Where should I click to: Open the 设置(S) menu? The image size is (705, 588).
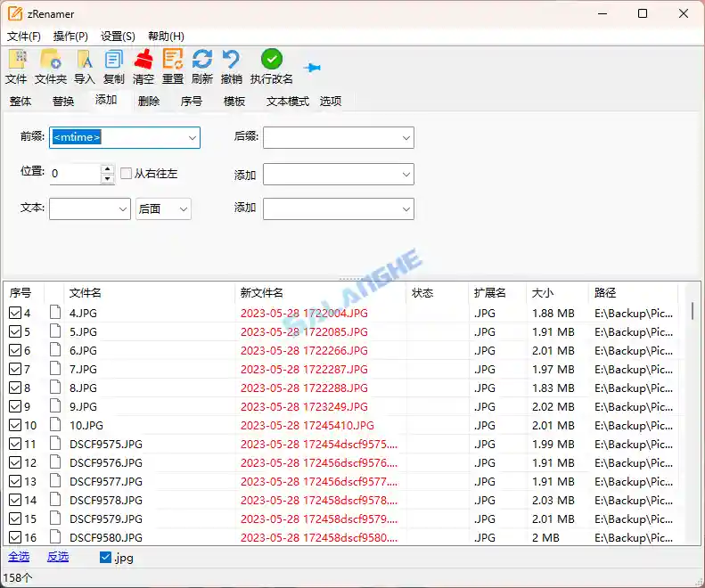118,37
